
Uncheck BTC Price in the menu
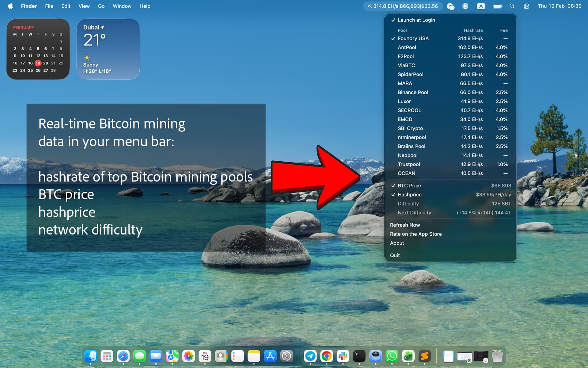[x=409, y=186]
